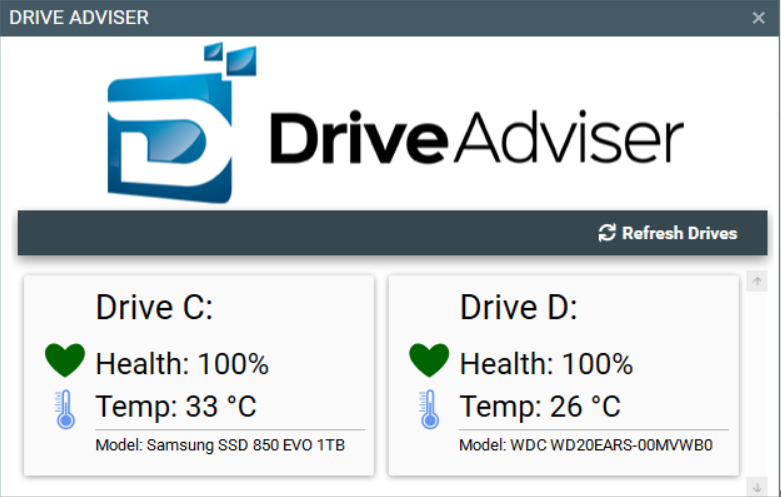Click the 'DRIVE ADVISER' window title
781x497 pixels.
79,17
